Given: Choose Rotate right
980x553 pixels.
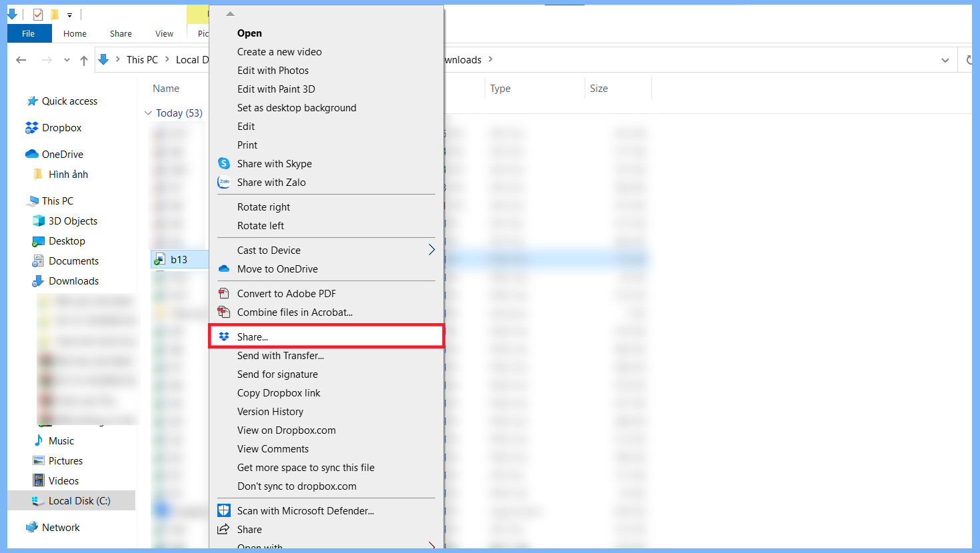Looking at the screenshot, I should point(263,207).
